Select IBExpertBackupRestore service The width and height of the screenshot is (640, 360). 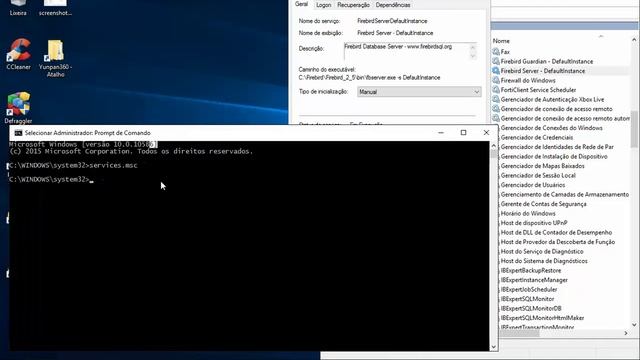(531, 271)
